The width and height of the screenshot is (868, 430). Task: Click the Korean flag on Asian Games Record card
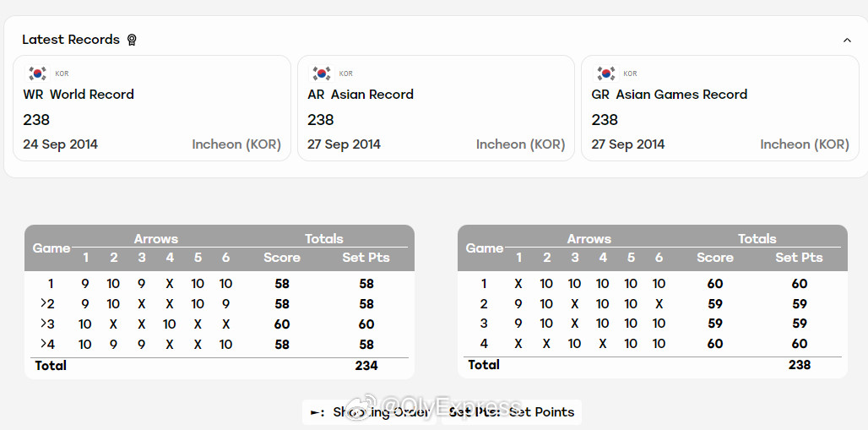pos(605,73)
